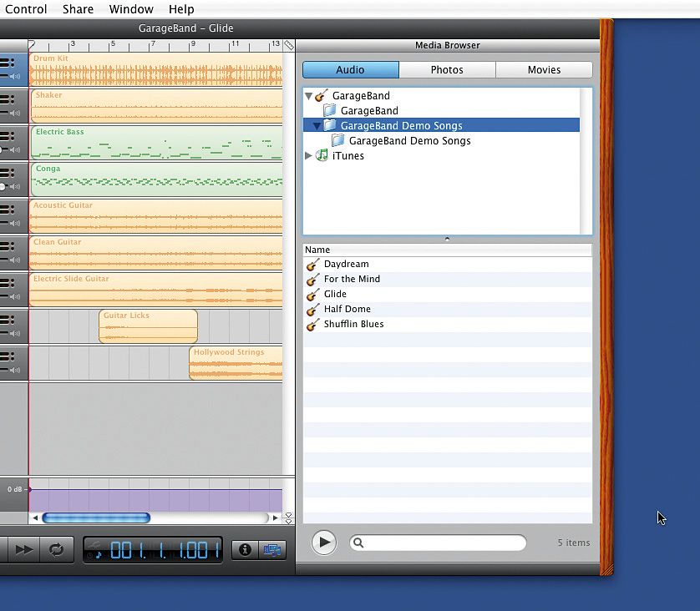
Task: Select the Electric Bass region
Action: 157,143
